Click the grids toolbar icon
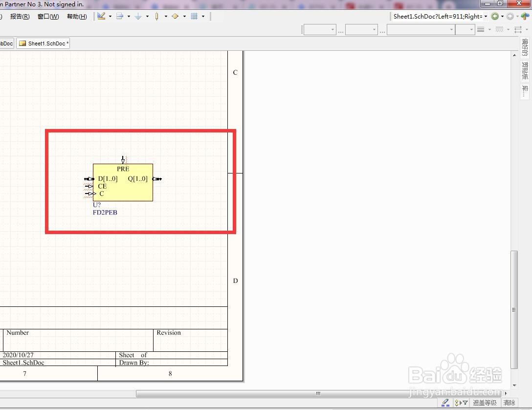 [x=194, y=16]
